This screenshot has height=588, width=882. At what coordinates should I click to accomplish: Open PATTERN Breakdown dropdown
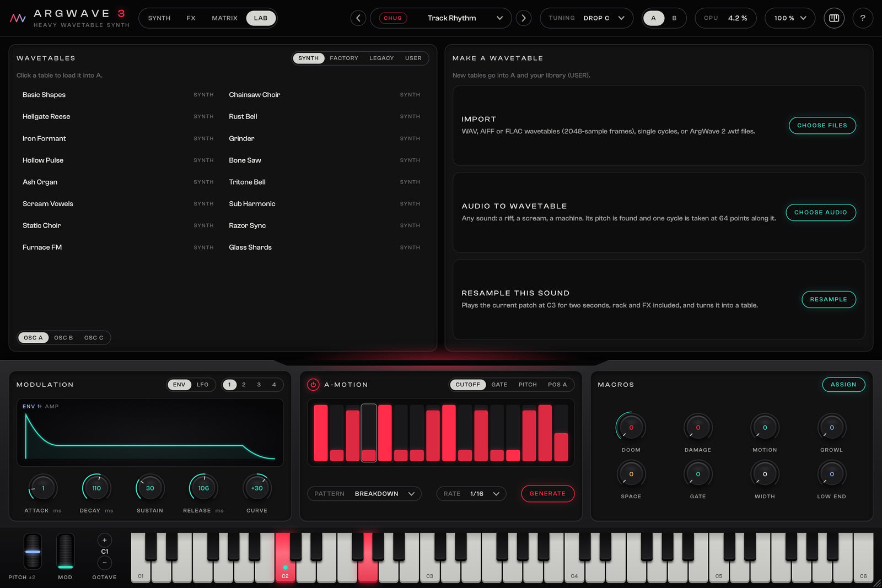[364, 494]
